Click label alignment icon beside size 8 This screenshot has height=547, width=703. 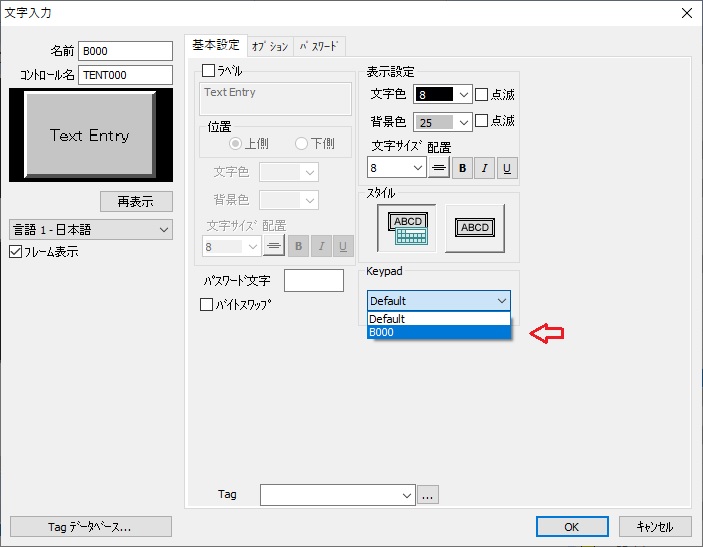274,246
